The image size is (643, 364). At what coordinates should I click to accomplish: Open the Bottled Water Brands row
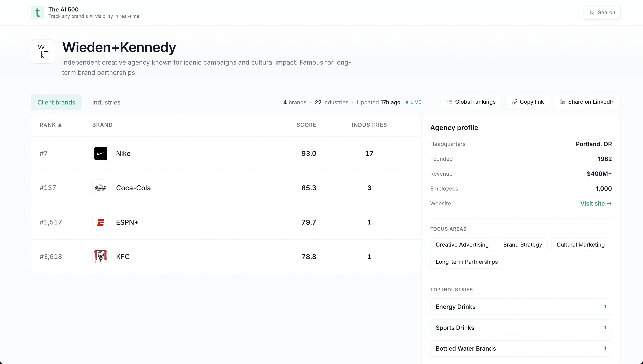coord(521,348)
